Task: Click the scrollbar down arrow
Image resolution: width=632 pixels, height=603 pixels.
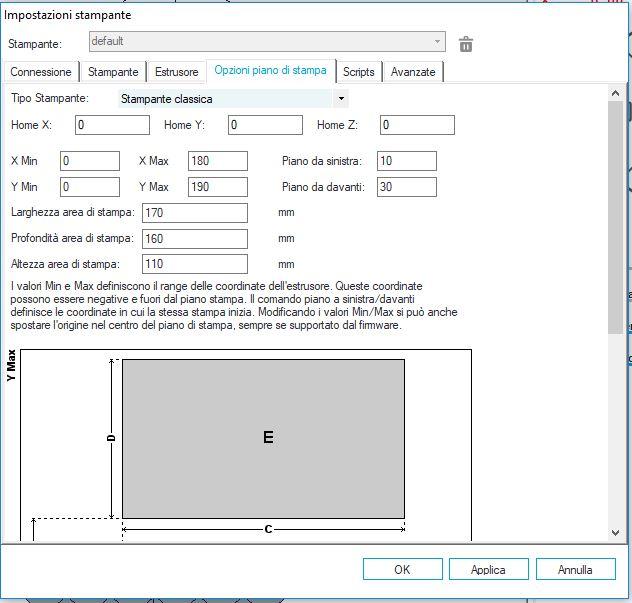Action: 615,533
